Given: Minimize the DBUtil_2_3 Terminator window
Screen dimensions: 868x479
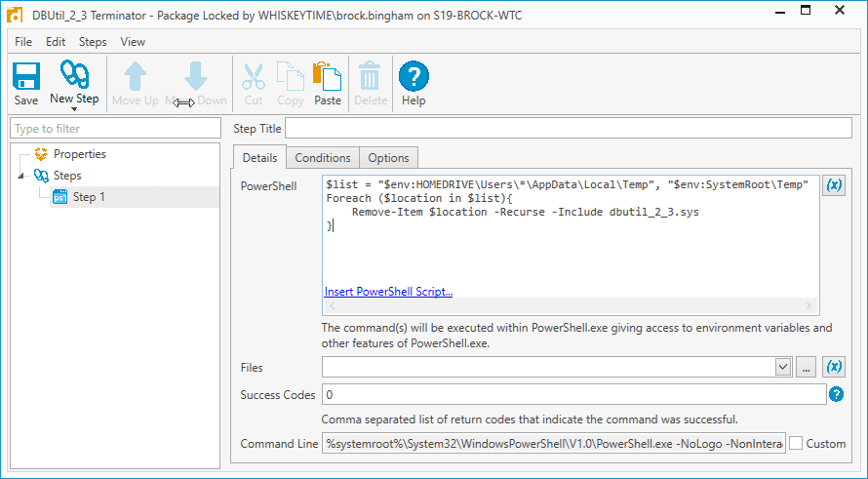Looking at the screenshot, I should tap(781, 14).
